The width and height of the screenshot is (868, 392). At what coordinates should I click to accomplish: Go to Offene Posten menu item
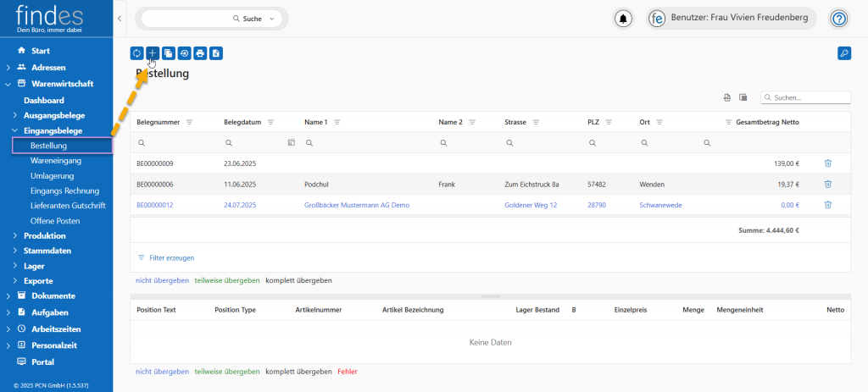point(54,220)
